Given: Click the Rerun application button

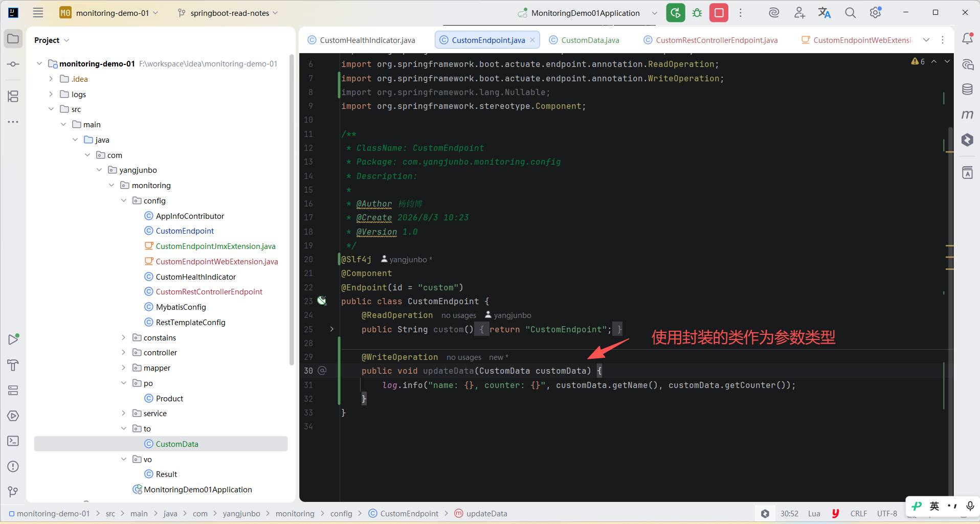Looking at the screenshot, I should [x=675, y=13].
